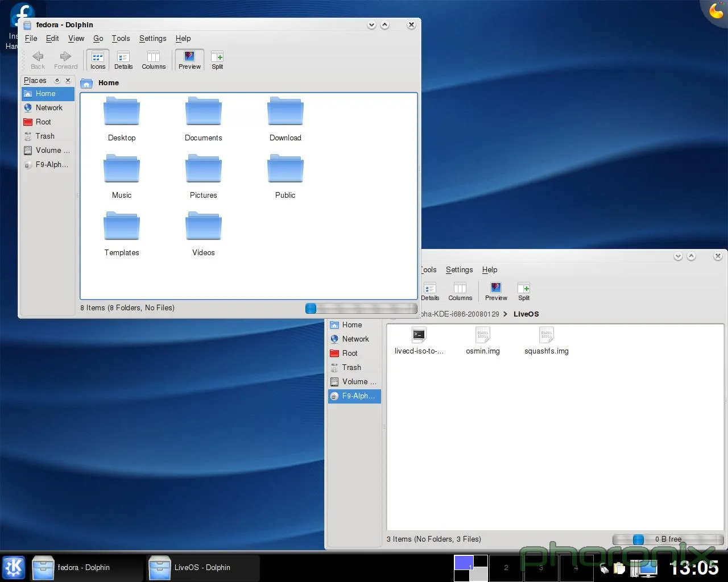
Task: Toggle Preview in fedora Dolphin window
Action: click(x=189, y=60)
